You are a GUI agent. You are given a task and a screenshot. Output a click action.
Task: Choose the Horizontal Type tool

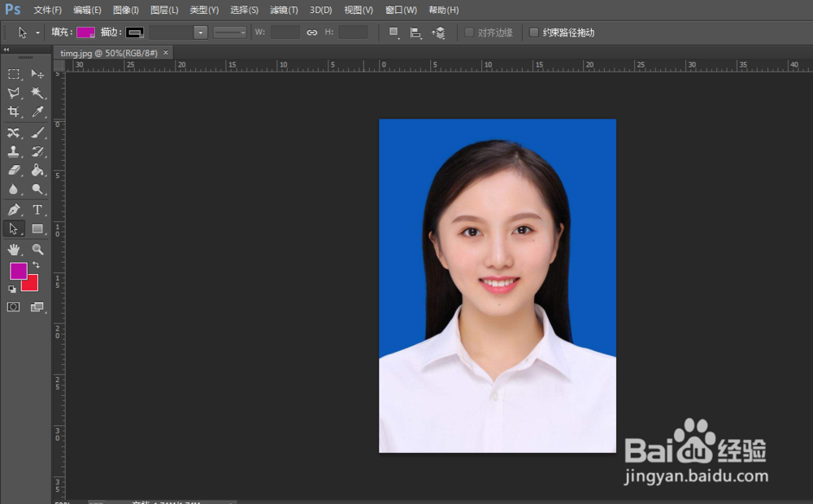click(x=37, y=209)
